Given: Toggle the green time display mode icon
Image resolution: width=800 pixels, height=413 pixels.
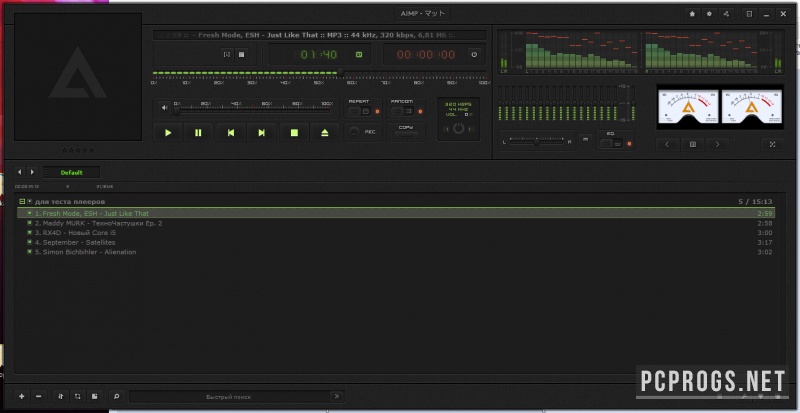Looking at the screenshot, I should coord(359,54).
